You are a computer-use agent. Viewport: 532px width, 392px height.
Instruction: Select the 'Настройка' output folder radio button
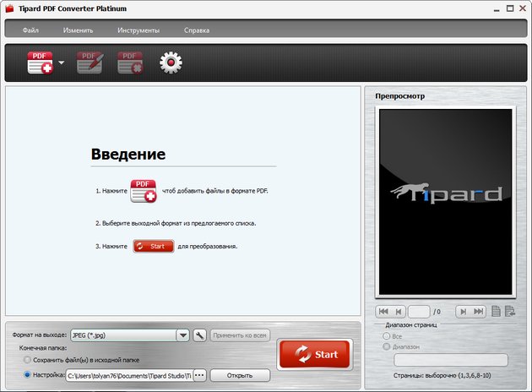tap(29, 374)
